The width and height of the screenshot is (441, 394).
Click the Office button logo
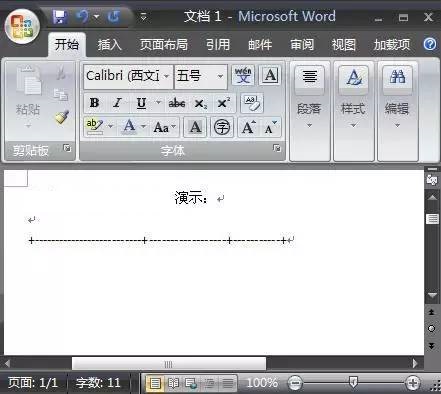[x=23, y=26]
